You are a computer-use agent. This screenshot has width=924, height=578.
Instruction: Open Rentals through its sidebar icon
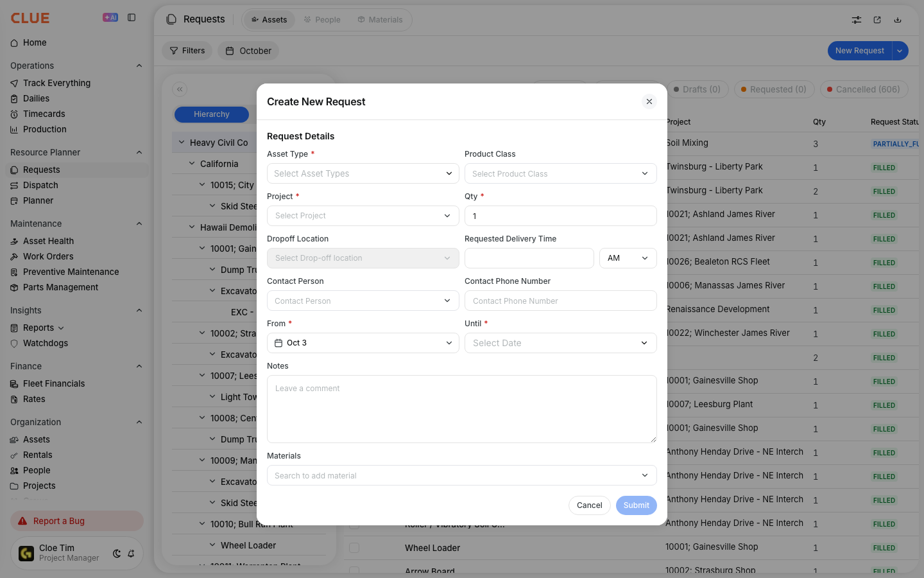pos(14,455)
